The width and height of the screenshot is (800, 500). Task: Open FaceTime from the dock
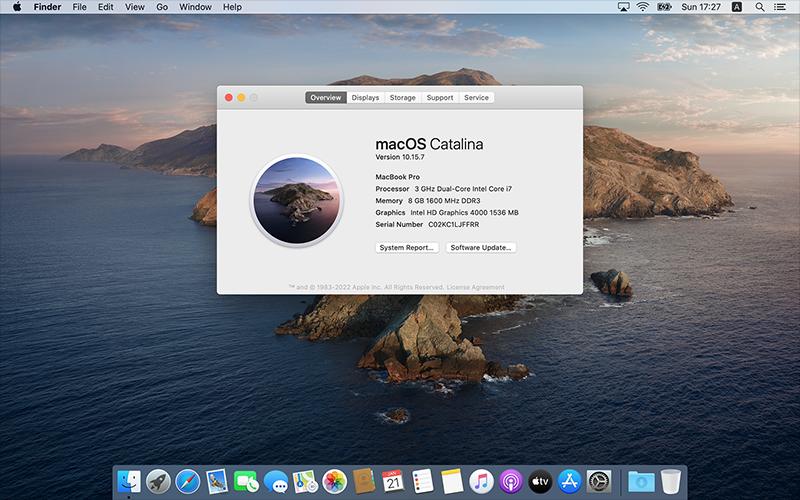[246, 481]
